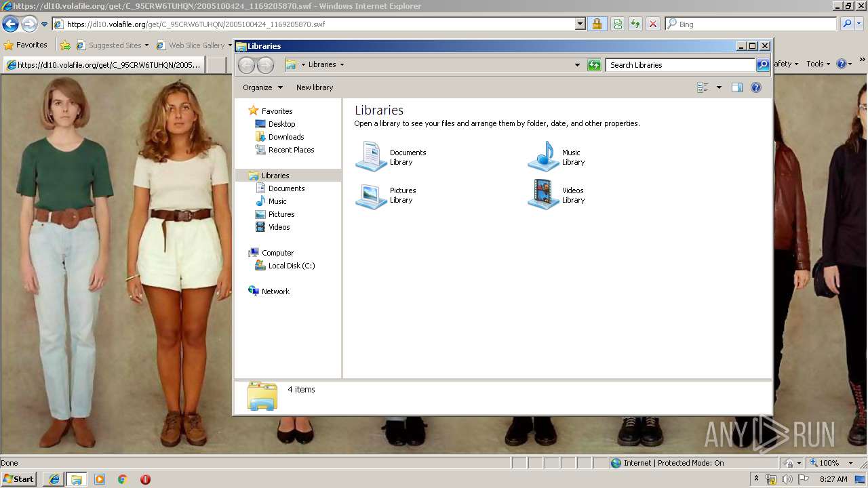Click the Bing search magnifier button
The image size is (868, 488).
point(847,24)
